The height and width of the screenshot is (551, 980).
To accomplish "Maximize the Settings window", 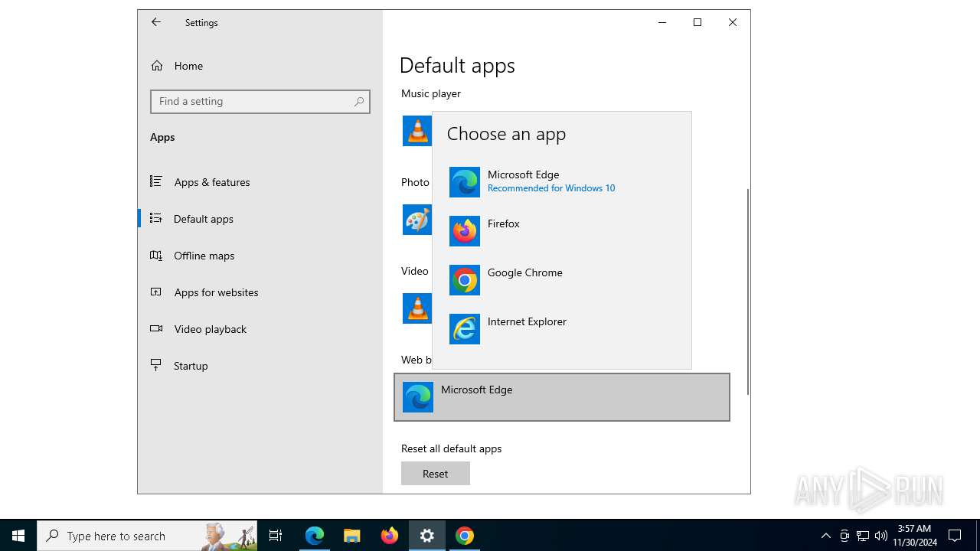I will pos(697,22).
